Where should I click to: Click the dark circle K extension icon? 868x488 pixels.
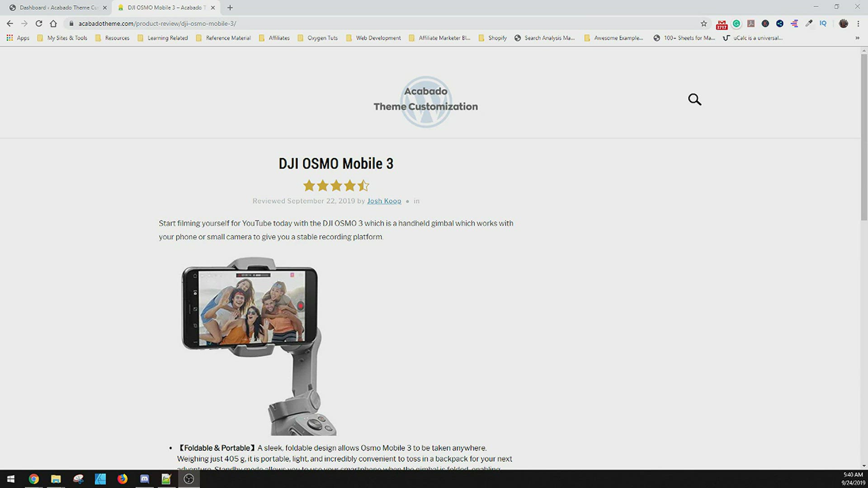click(x=765, y=23)
